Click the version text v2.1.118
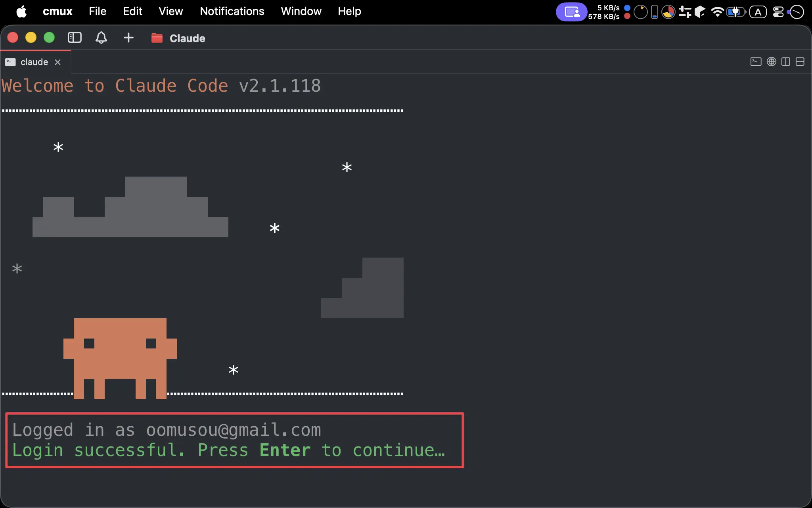Image resolution: width=812 pixels, height=508 pixels. point(280,86)
